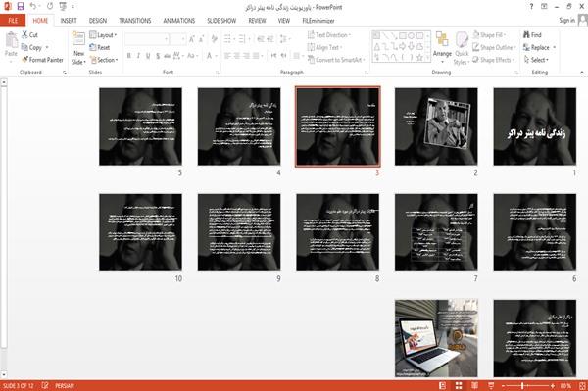588x391 pixels.
Task: Select slide 2 thumbnail with portrait photo
Action: (x=436, y=126)
